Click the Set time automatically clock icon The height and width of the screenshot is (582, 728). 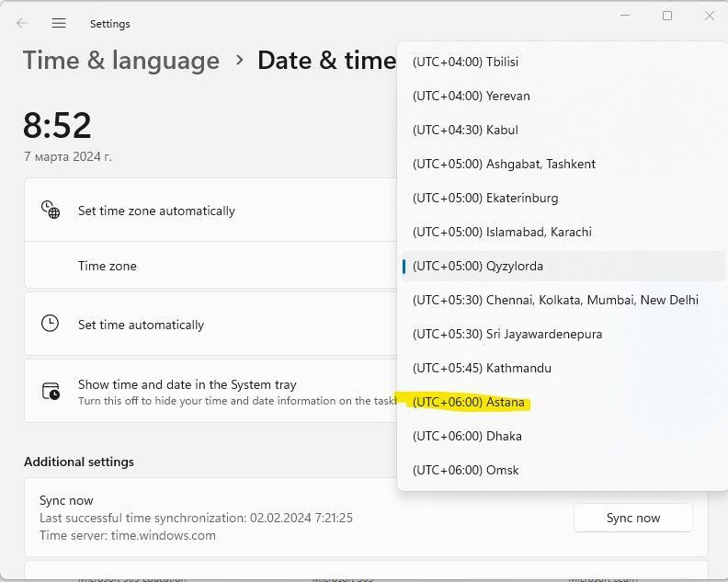pyautogui.click(x=50, y=324)
